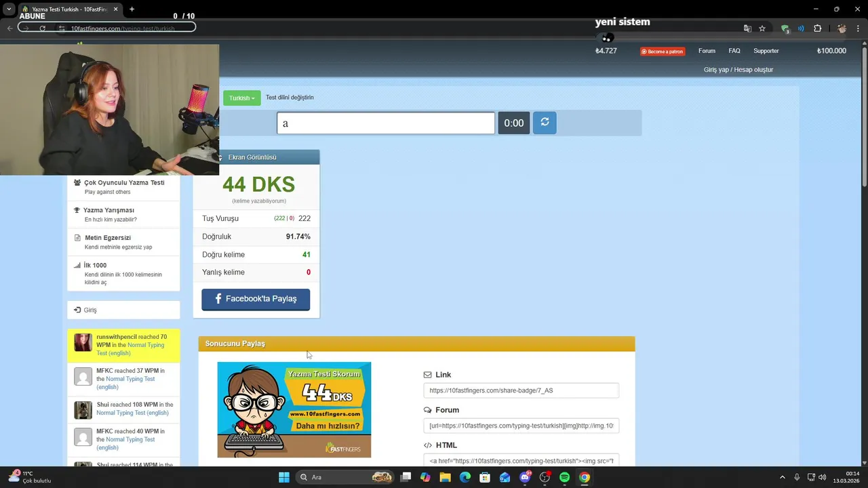Open Microsoft Store from taskbar
This screenshot has height=488, width=868.
485,477
